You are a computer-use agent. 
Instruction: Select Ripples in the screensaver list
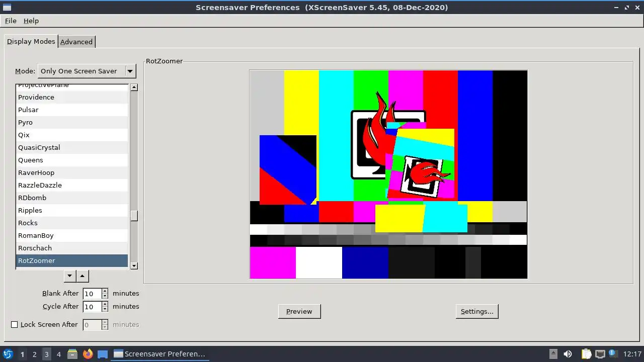click(72, 210)
